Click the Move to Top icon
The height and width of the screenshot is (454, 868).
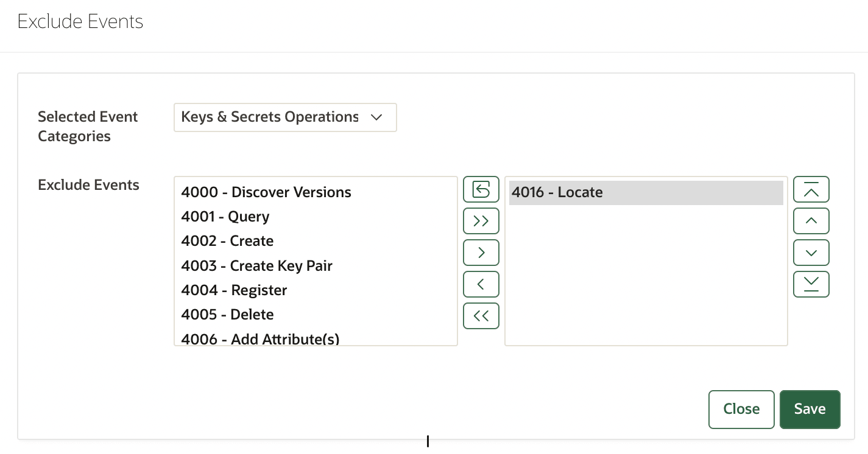click(x=811, y=189)
